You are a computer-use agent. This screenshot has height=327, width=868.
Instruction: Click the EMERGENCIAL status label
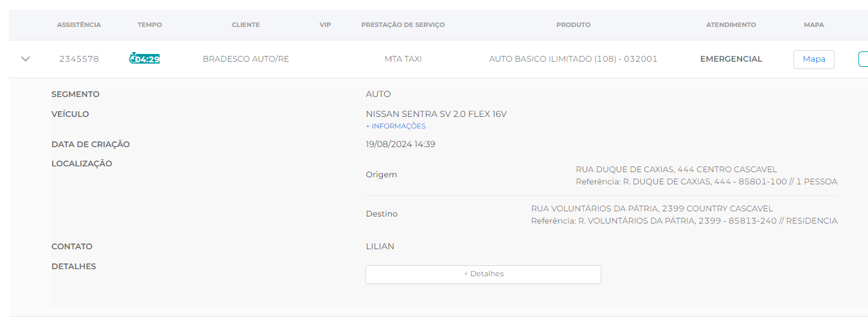coord(731,59)
